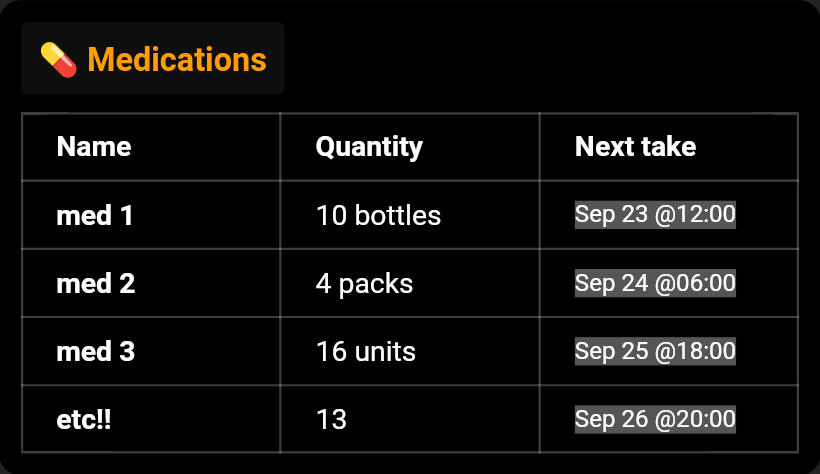820x474 pixels.
Task: Select the Quantity column header
Action: (369, 147)
